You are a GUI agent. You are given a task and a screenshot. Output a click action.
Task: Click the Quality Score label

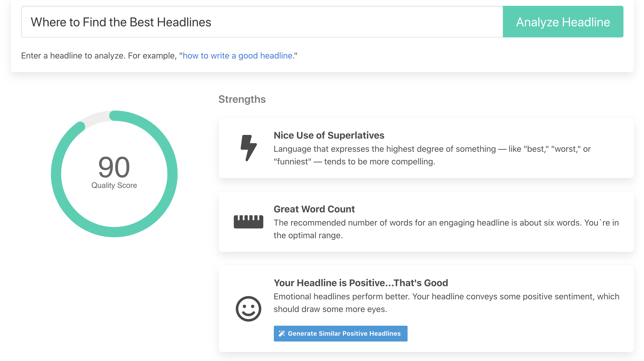114,185
